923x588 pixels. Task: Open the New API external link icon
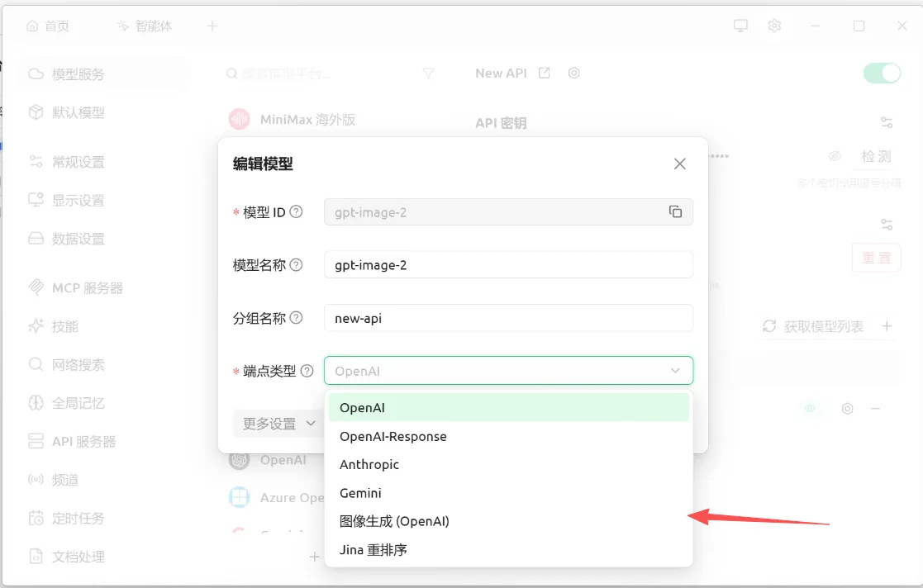545,73
